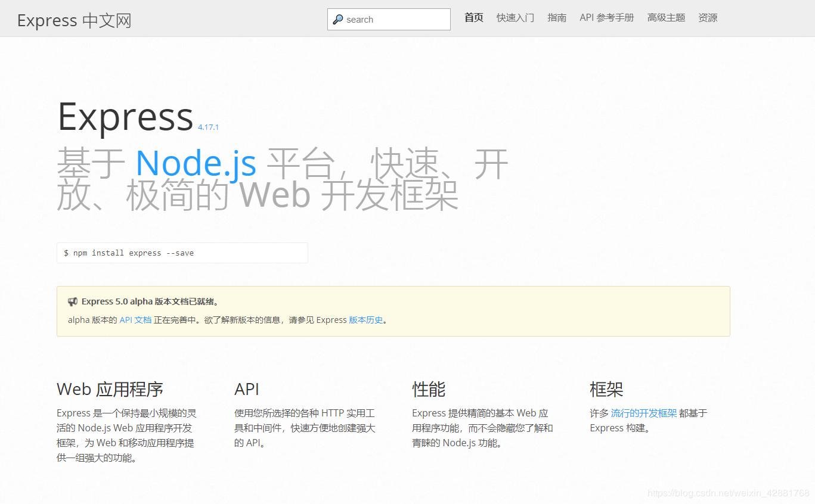Viewport: 815px width, 504px height.
Task: Open the 资源 navigation item
Action: 708,18
